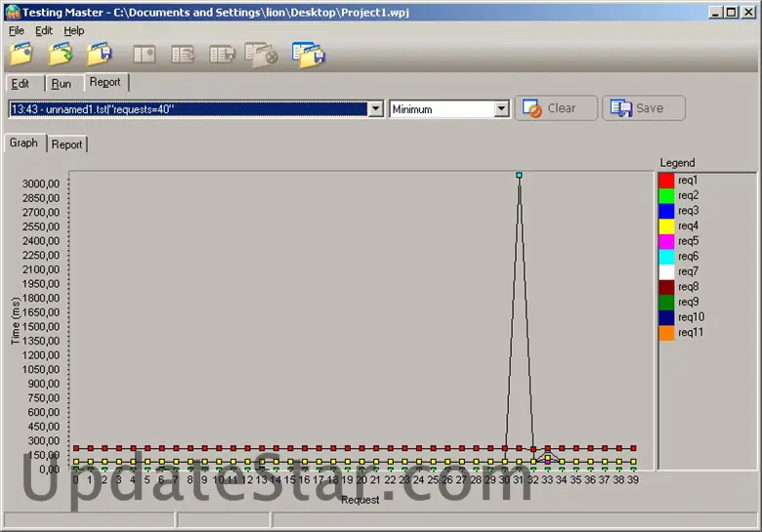Click the Save All toolbar icon

309,55
